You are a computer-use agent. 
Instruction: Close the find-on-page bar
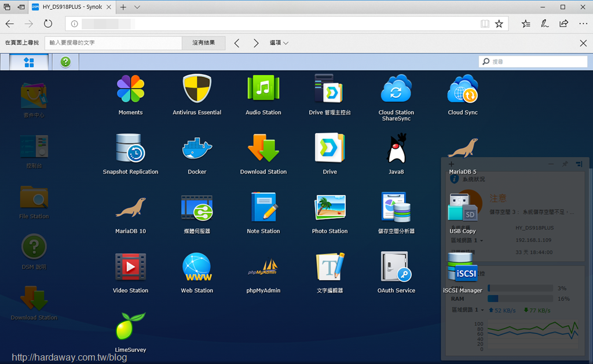(x=583, y=43)
